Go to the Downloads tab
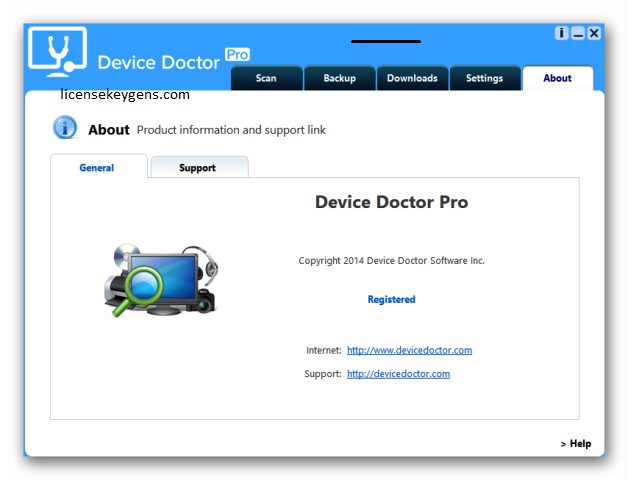628x480 pixels. pyautogui.click(x=412, y=78)
